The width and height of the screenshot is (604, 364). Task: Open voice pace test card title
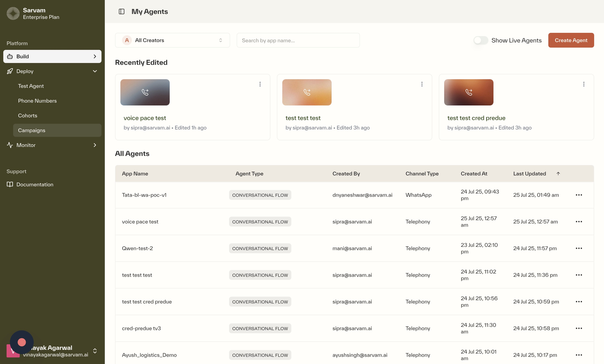[145, 118]
